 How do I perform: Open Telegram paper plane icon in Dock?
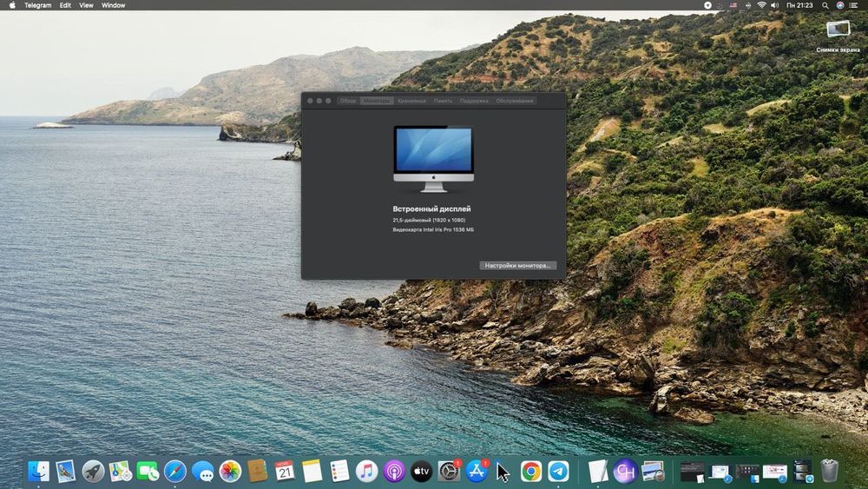coord(558,472)
